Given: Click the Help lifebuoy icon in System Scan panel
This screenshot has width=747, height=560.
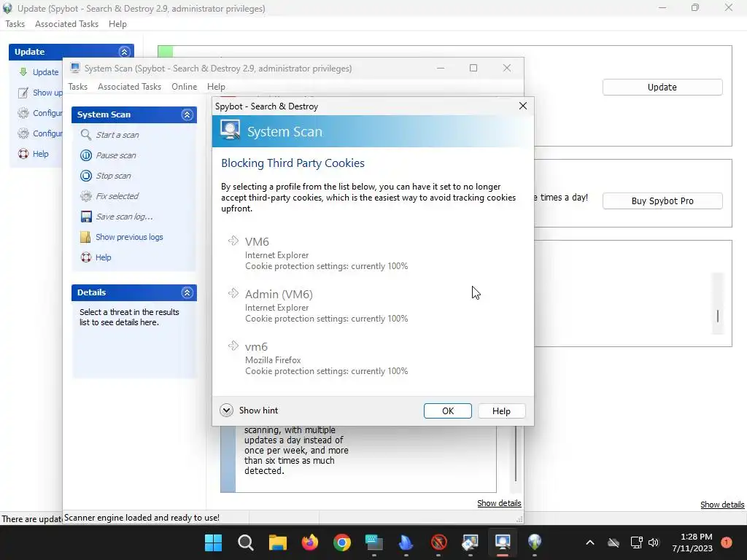Looking at the screenshot, I should click(86, 257).
